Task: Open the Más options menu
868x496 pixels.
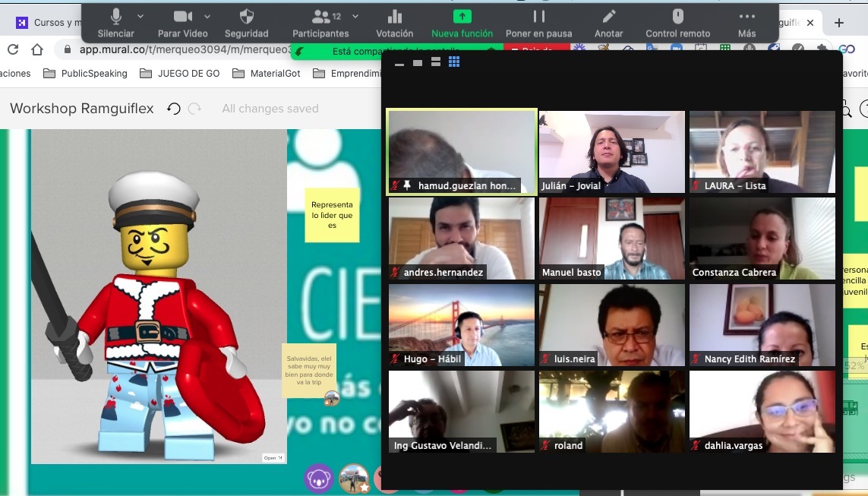Action: coord(746,24)
